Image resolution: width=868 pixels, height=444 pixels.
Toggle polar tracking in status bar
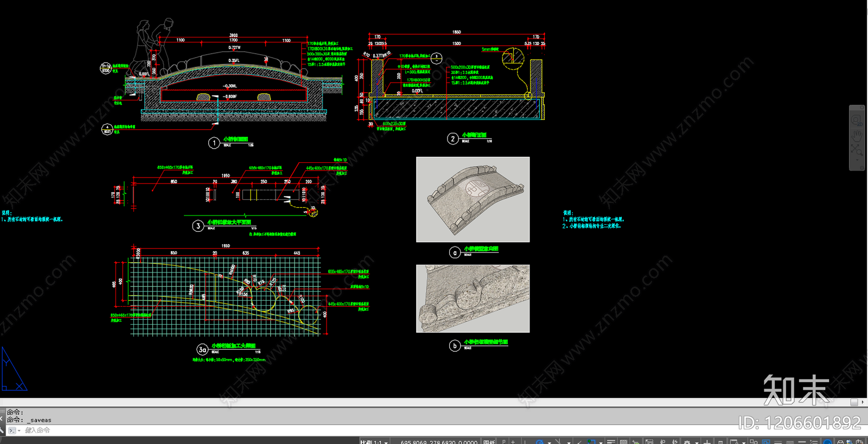tap(540, 442)
